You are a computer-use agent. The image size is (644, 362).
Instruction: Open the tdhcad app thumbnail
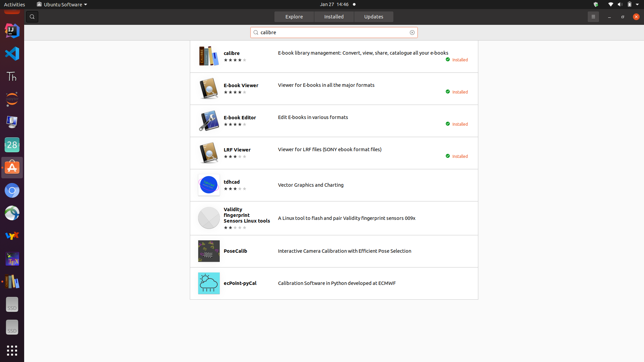pyautogui.click(x=209, y=185)
